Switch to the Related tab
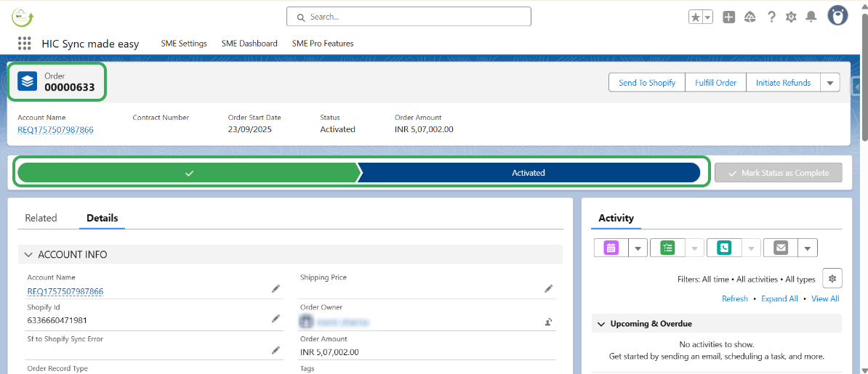The image size is (868, 374). (x=41, y=218)
